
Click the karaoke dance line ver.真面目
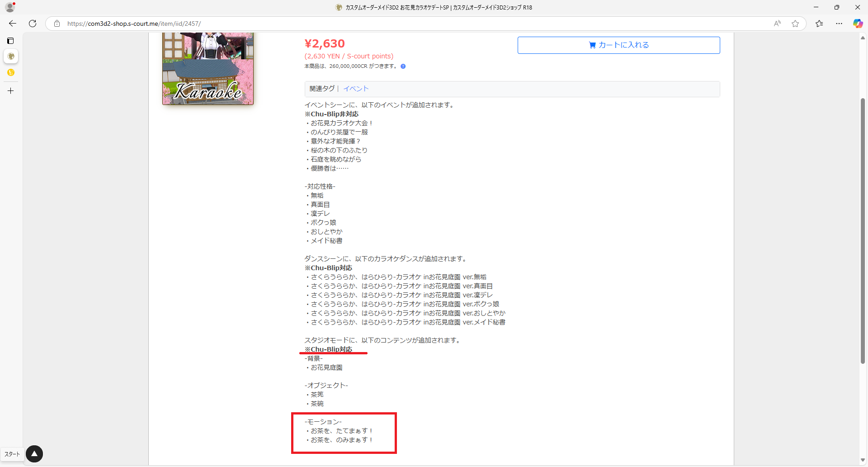[x=399, y=286]
